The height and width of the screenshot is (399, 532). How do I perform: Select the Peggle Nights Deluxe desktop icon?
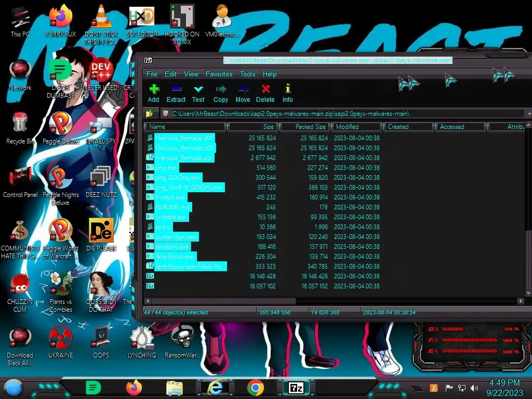(x=61, y=185)
